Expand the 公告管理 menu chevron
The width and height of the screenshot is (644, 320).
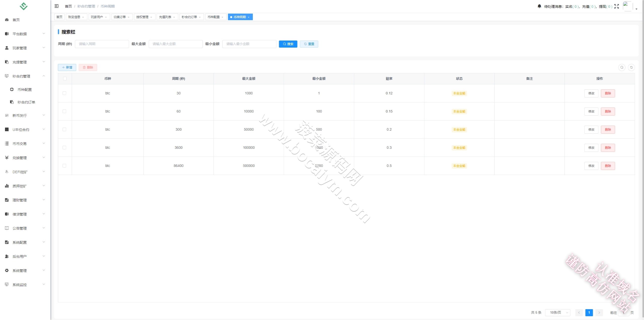point(44,228)
